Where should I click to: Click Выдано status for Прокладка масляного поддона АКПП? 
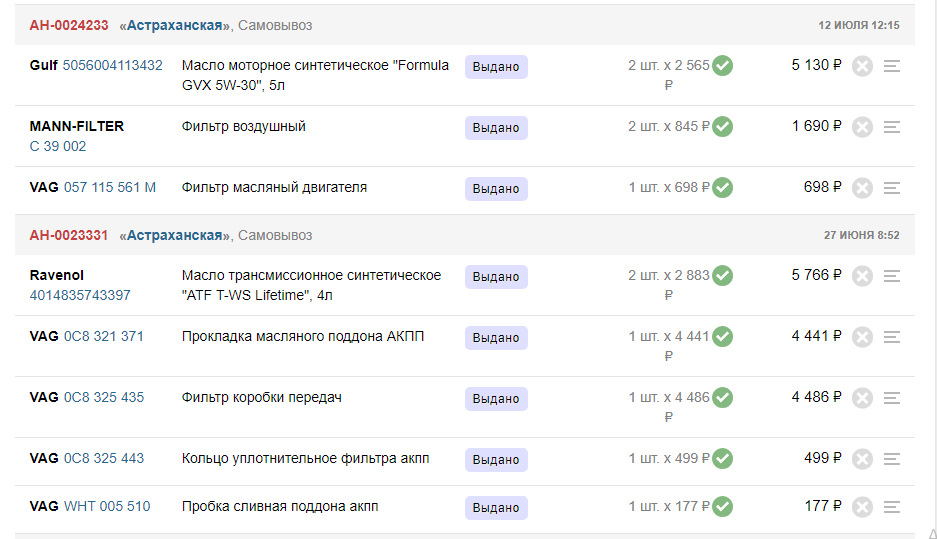coord(496,338)
